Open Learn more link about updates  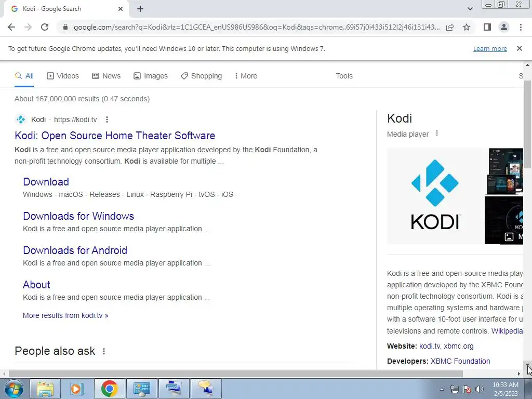490,48
